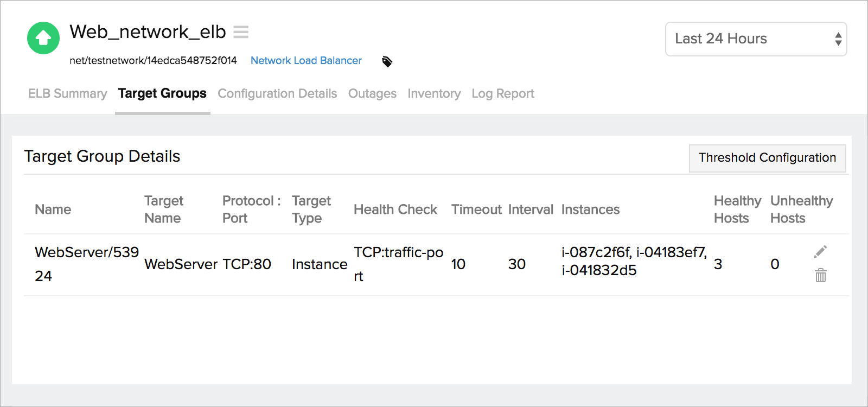Viewport: 868px width, 407px height.
Task: Delete the WebServer target group with trash icon
Action: (821, 275)
